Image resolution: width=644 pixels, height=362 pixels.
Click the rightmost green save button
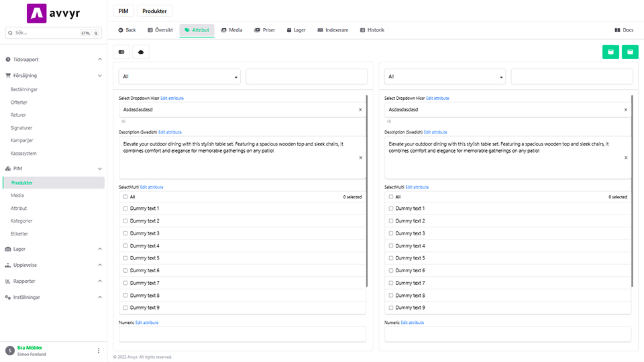point(630,52)
